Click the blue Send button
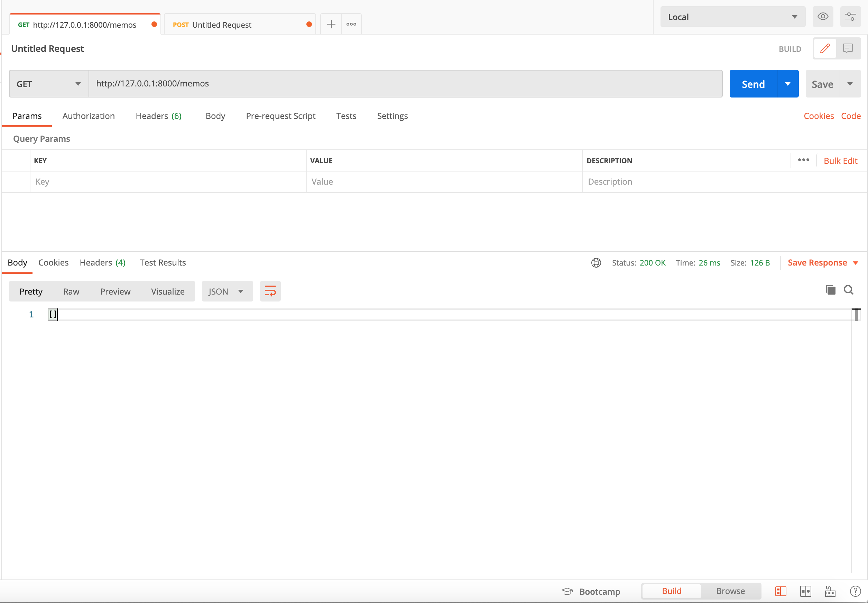 [x=753, y=84]
